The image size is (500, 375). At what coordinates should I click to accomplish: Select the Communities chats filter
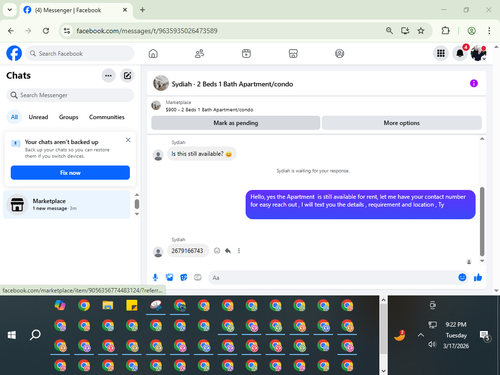click(x=107, y=117)
